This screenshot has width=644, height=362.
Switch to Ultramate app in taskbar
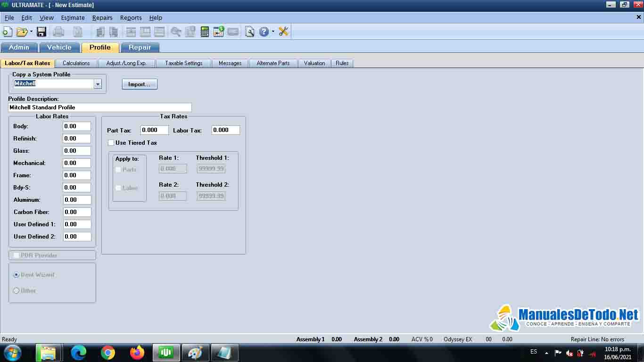166,353
